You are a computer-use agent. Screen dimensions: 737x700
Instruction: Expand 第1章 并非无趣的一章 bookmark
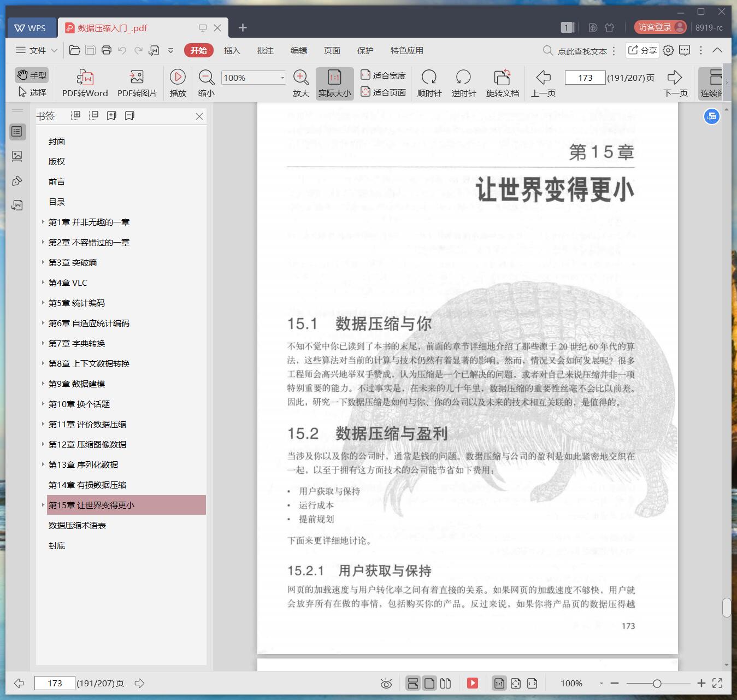coord(43,222)
